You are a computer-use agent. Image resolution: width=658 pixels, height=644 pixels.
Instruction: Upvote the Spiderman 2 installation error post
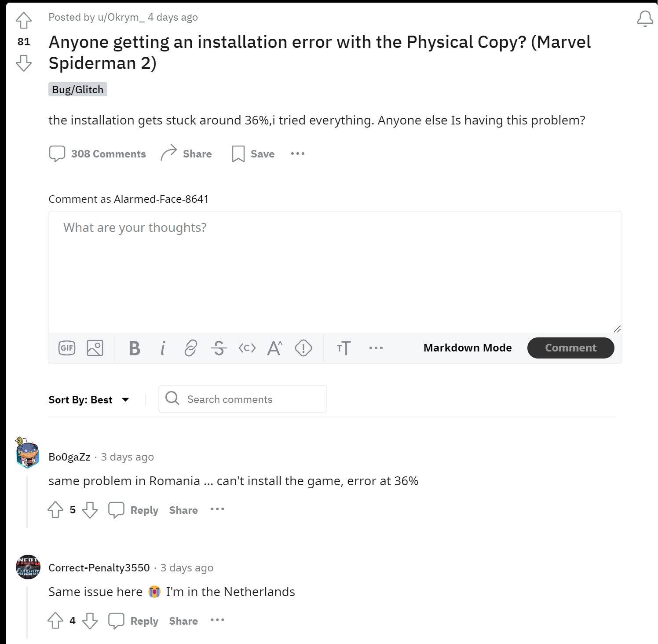24,20
